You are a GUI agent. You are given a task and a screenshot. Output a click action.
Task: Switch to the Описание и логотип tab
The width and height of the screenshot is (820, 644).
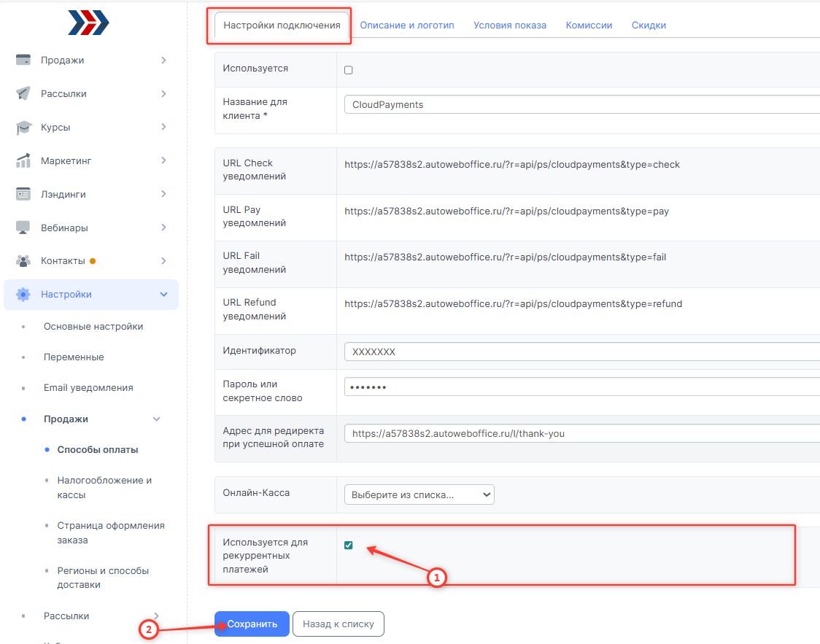[406, 25]
